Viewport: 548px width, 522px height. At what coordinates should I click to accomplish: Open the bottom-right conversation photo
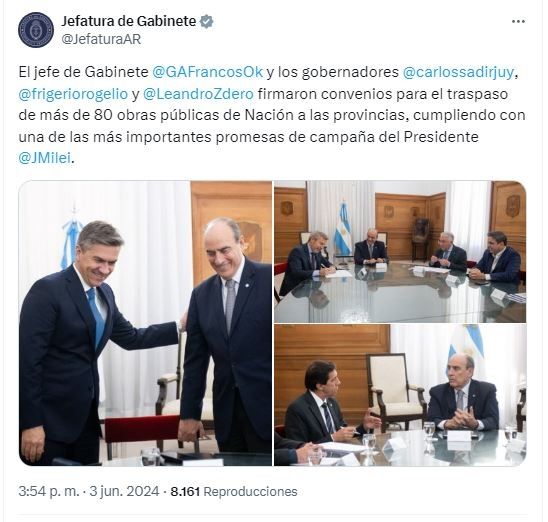[400, 395]
